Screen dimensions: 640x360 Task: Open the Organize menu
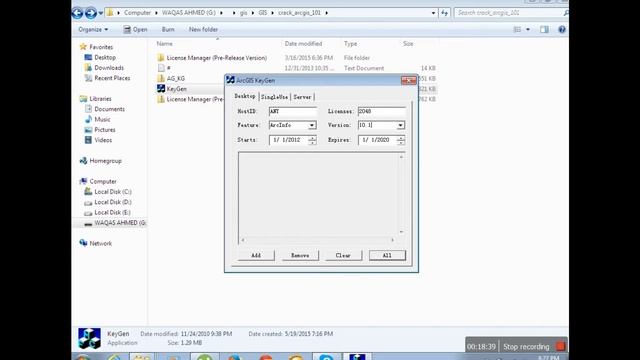pyautogui.click(x=93, y=29)
